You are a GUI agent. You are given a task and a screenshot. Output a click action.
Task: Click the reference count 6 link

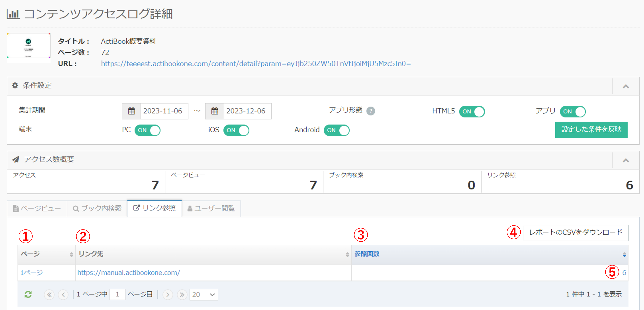pyautogui.click(x=624, y=273)
